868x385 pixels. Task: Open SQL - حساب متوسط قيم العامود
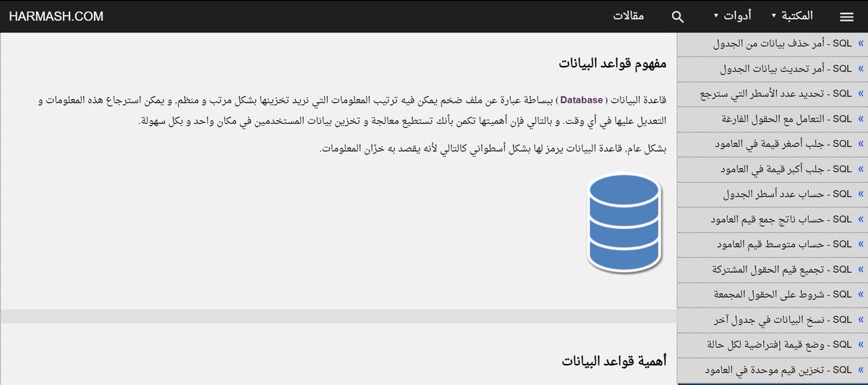click(773, 244)
